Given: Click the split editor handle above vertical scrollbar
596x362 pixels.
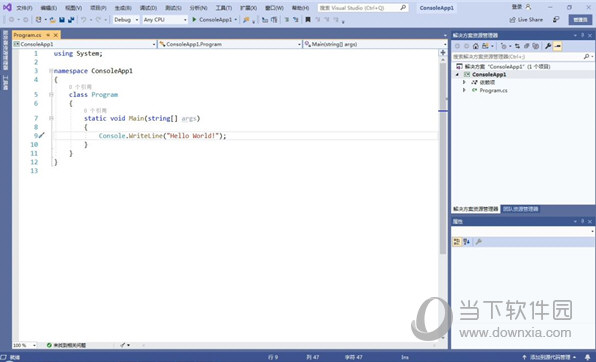Looking at the screenshot, I should (x=443, y=52).
